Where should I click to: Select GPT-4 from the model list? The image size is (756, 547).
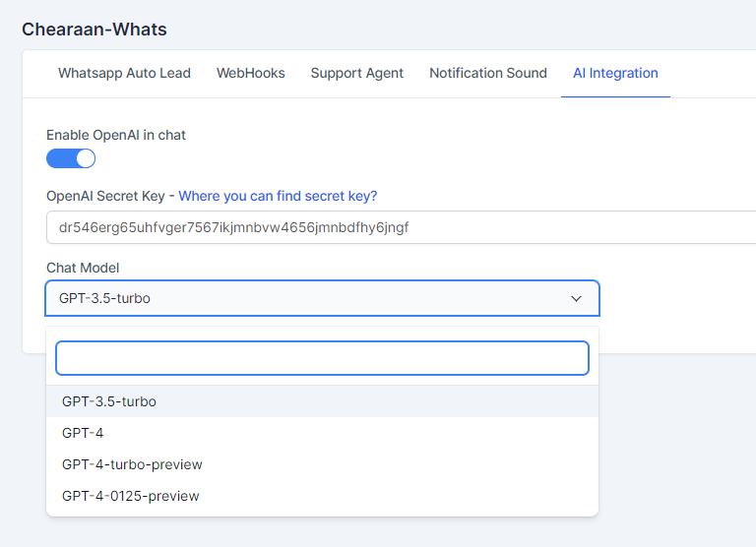tap(83, 433)
